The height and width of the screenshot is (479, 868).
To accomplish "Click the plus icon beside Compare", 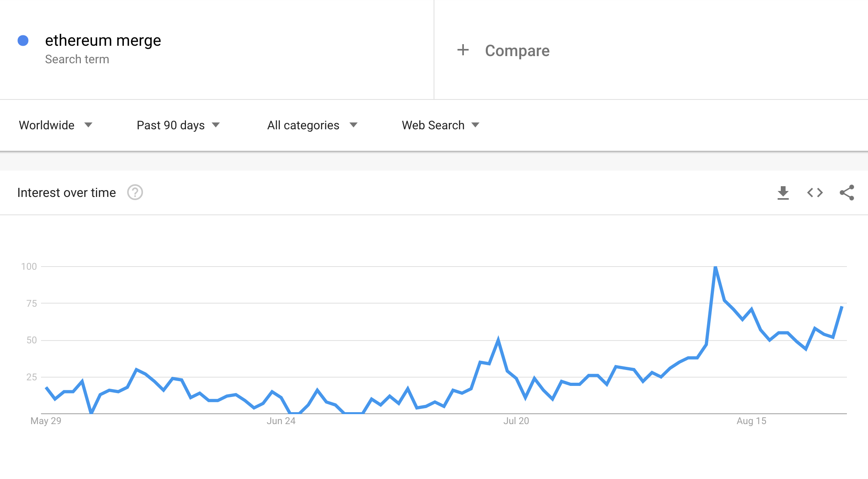I will click(x=463, y=50).
